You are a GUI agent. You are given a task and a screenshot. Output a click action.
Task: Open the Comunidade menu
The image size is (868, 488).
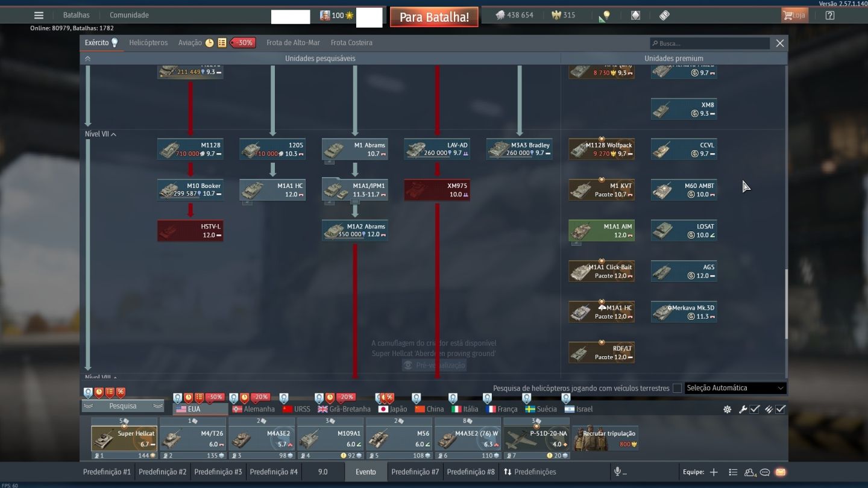pos(129,15)
